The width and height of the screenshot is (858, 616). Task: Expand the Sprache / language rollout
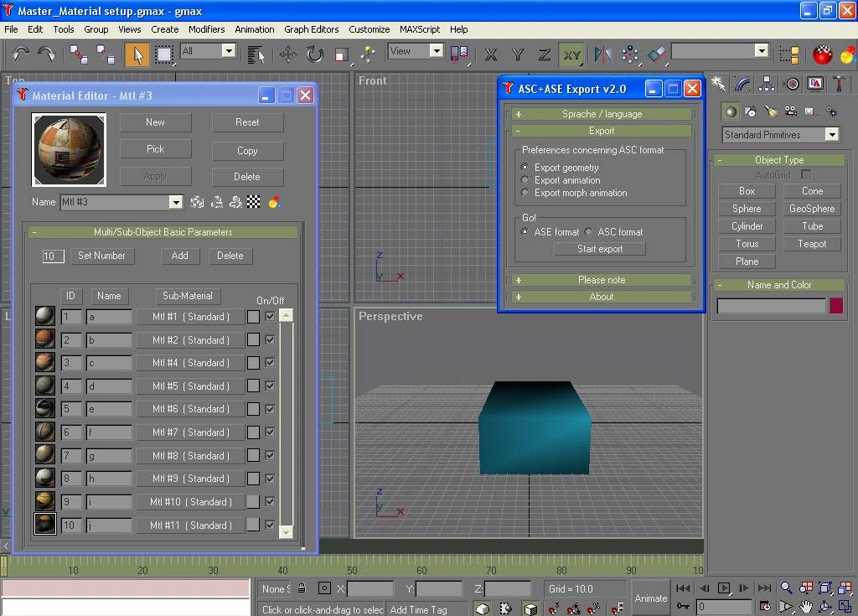602,114
